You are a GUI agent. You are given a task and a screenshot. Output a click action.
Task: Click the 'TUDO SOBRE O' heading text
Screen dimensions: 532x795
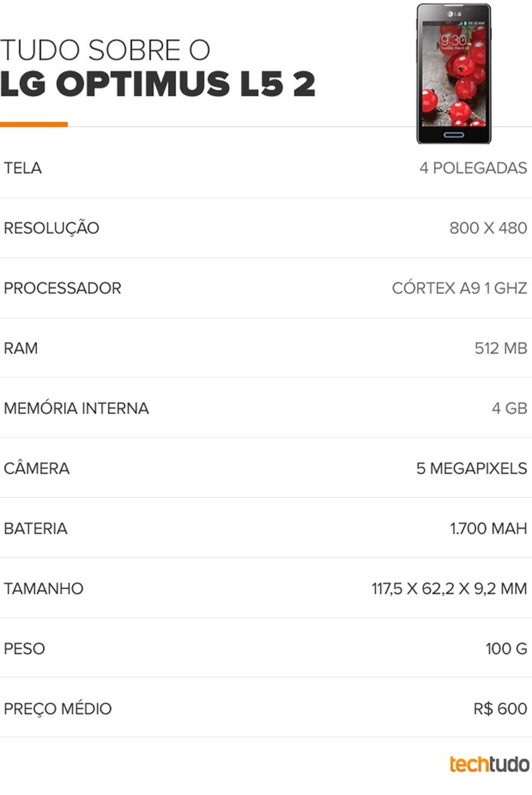coord(105,50)
